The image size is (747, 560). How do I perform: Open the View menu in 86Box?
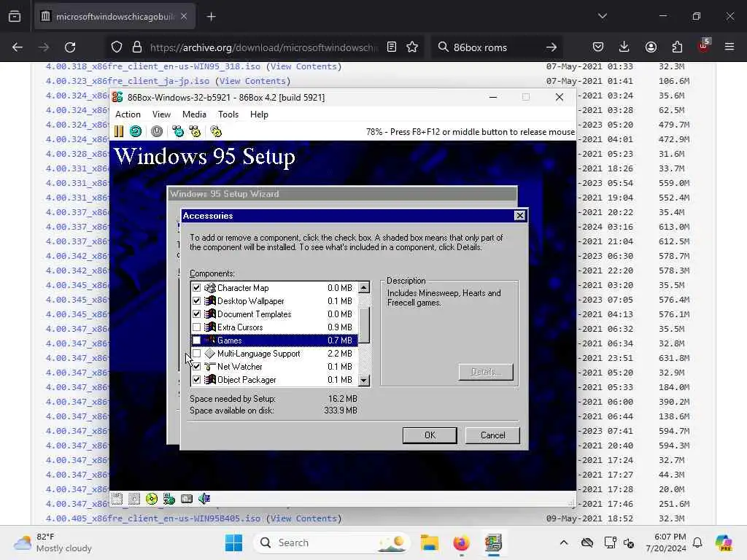tap(161, 114)
